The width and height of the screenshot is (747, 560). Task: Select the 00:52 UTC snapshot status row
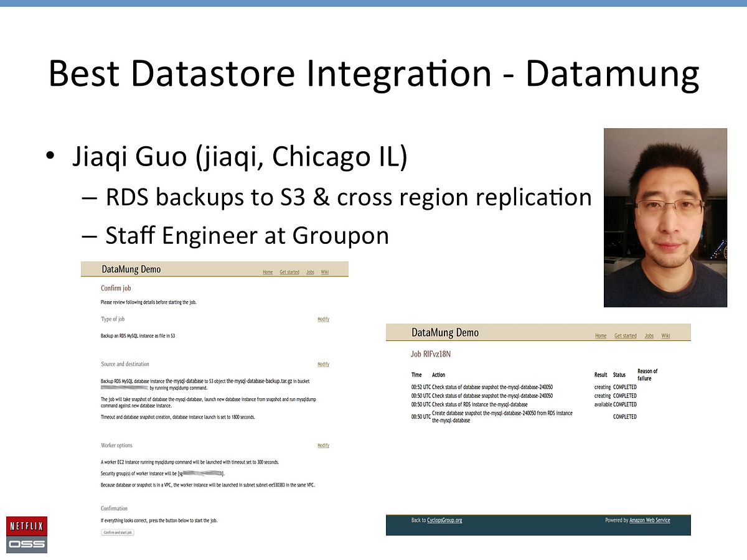point(524,387)
